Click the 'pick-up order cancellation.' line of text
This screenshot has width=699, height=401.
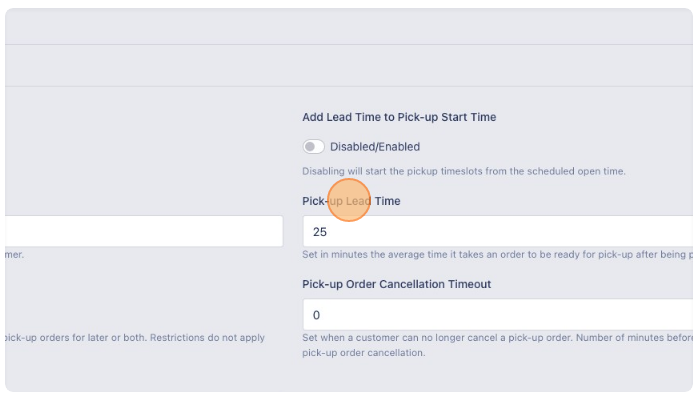point(364,353)
